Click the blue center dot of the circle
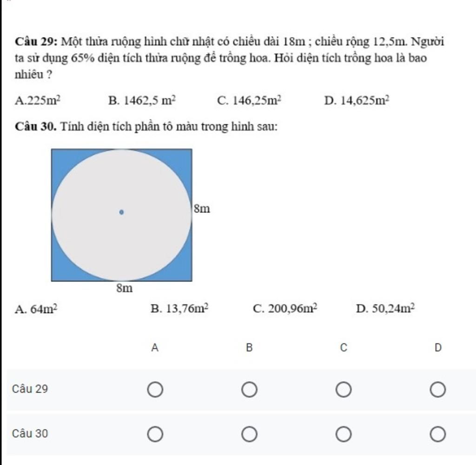 tap(121, 212)
